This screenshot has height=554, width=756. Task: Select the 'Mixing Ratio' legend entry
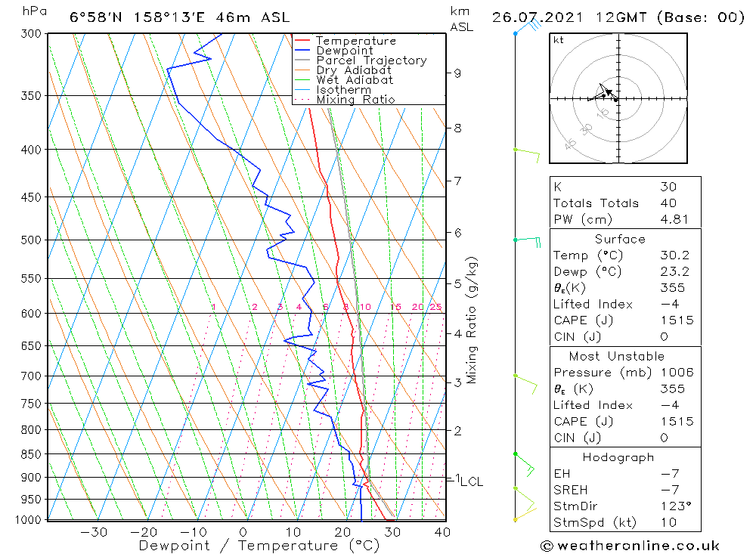pyautogui.click(x=355, y=100)
